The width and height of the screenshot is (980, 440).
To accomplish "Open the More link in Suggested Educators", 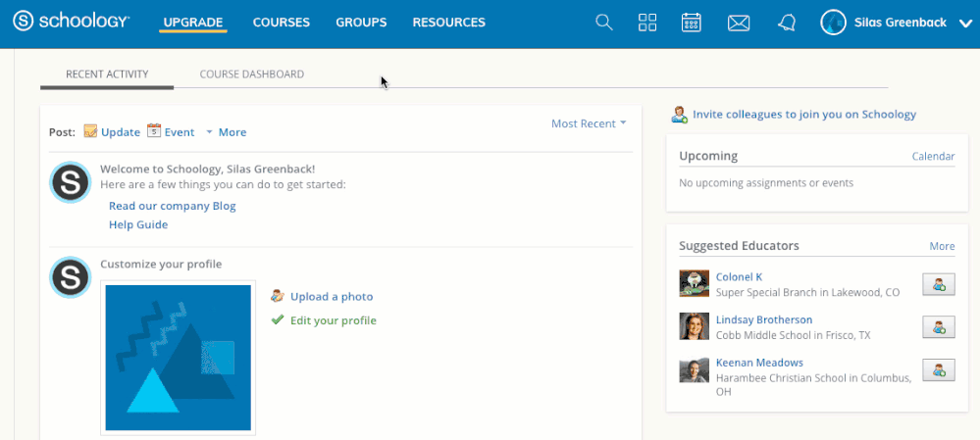I will tap(942, 247).
